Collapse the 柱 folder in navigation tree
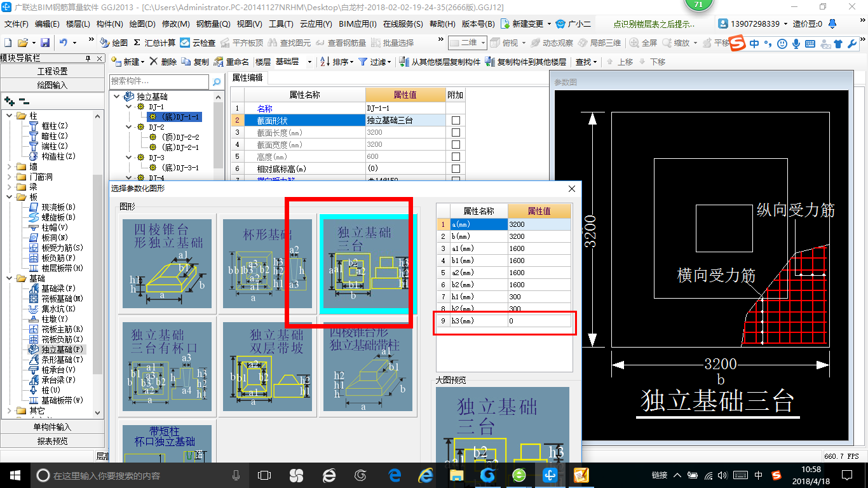This screenshot has height=488, width=868. coord(9,116)
